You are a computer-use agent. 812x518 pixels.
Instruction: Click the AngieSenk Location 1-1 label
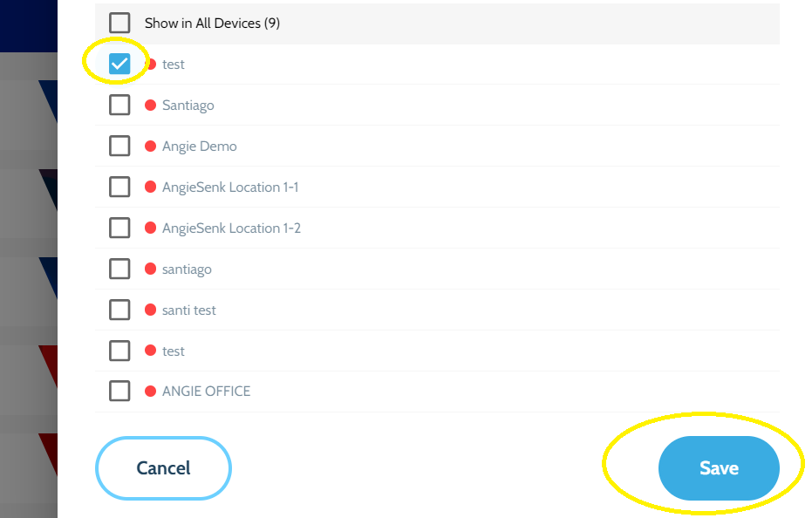pos(230,187)
